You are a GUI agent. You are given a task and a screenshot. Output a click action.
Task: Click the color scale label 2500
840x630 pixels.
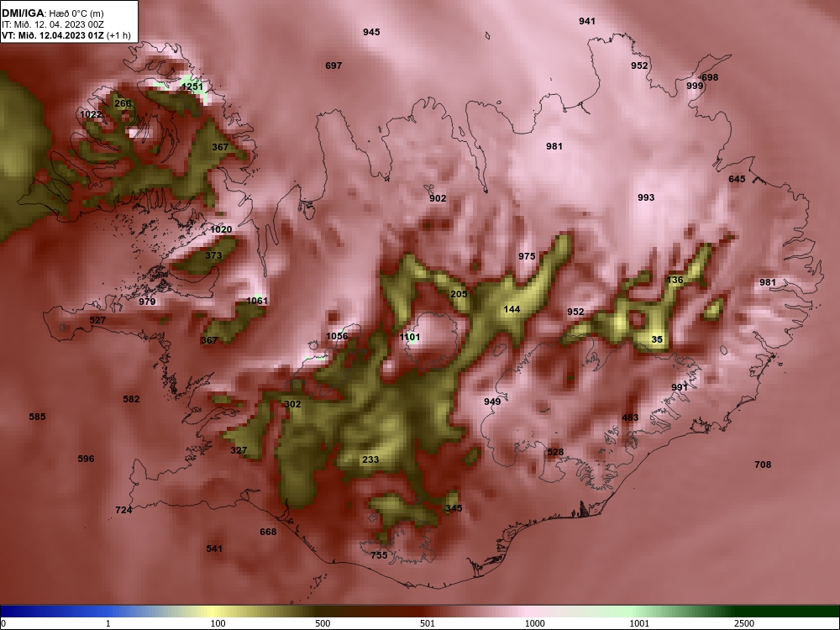[744, 623]
